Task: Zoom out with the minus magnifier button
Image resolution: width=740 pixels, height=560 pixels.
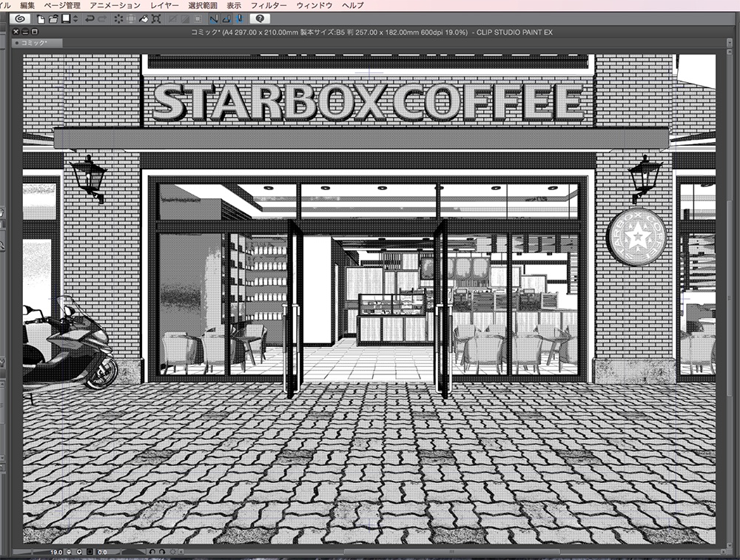Action: (x=69, y=552)
